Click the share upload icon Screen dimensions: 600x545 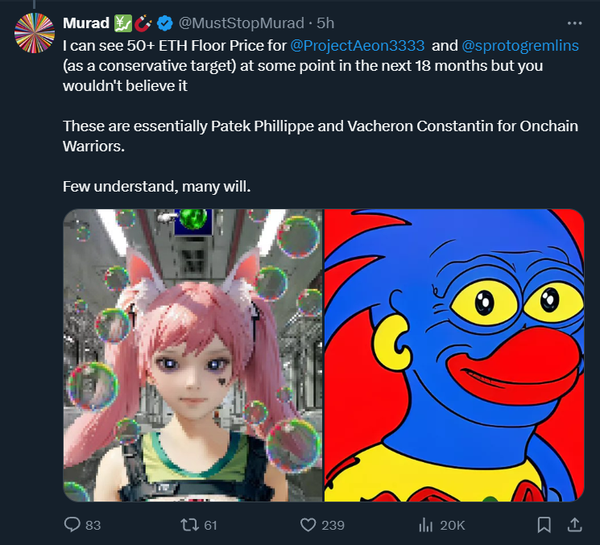pos(575,524)
